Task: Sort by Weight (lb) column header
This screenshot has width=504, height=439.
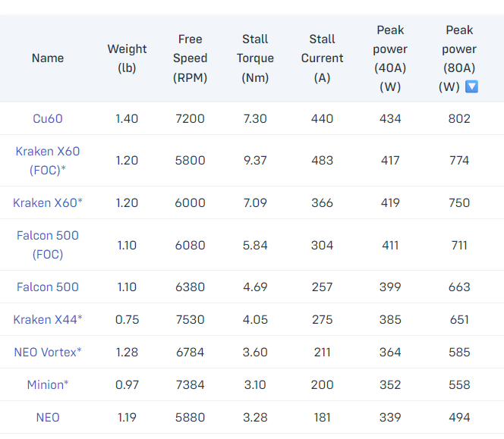Action: point(127,58)
